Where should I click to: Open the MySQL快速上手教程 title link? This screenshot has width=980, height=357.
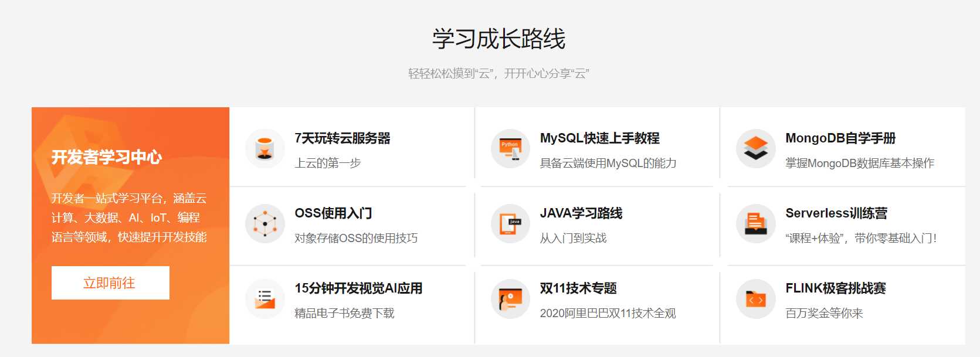pos(599,138)
